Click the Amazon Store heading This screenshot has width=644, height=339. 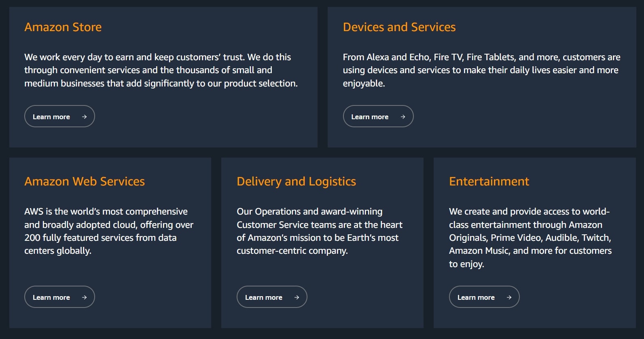click(x=63, y=27)
